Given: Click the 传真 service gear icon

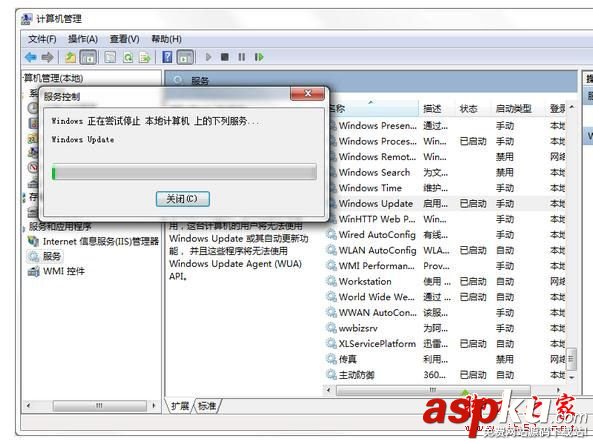Looking at the screenshot, I should 332,359.
